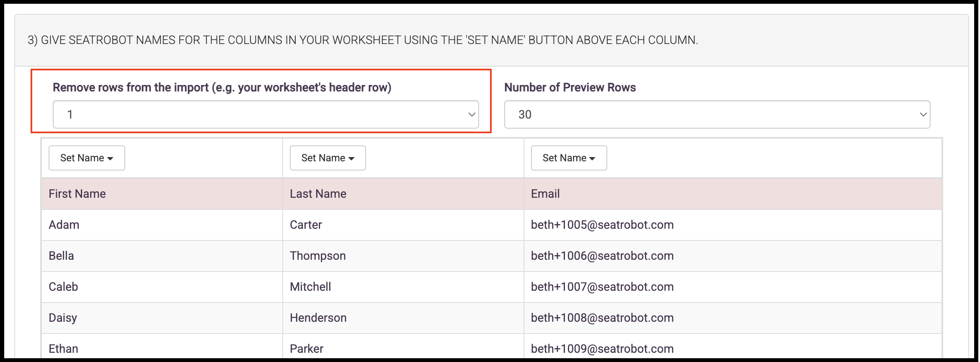Select the Mitchell cell
Image resolution: width=980 pixels, height=362 pixels.
pos(403,287)
